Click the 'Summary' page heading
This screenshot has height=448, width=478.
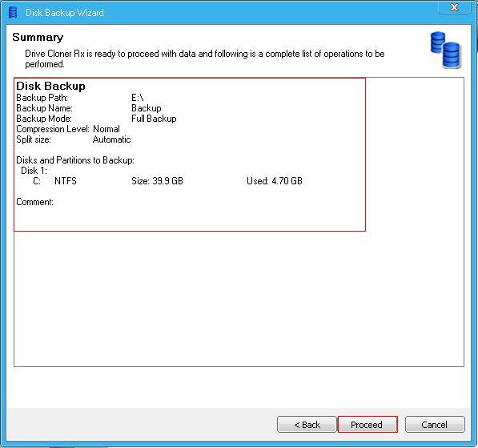tap(38, 37)
